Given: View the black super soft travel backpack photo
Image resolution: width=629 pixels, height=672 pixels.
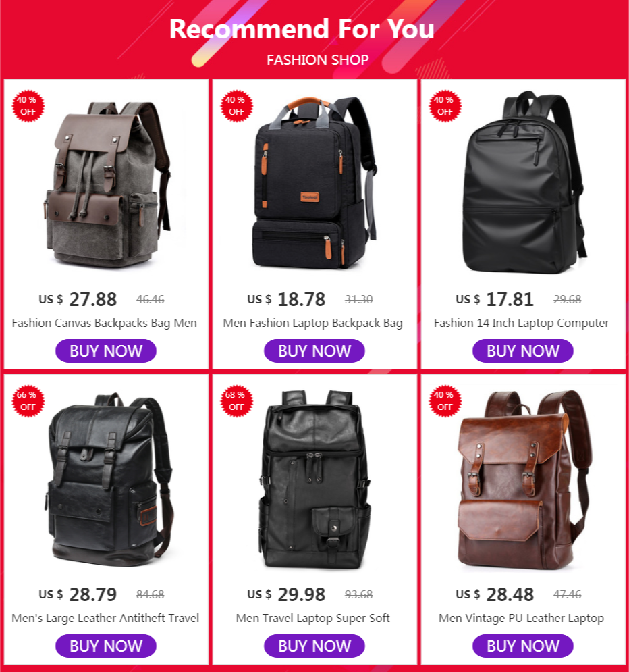Looking at the screenshot, I should coord(314,479).
